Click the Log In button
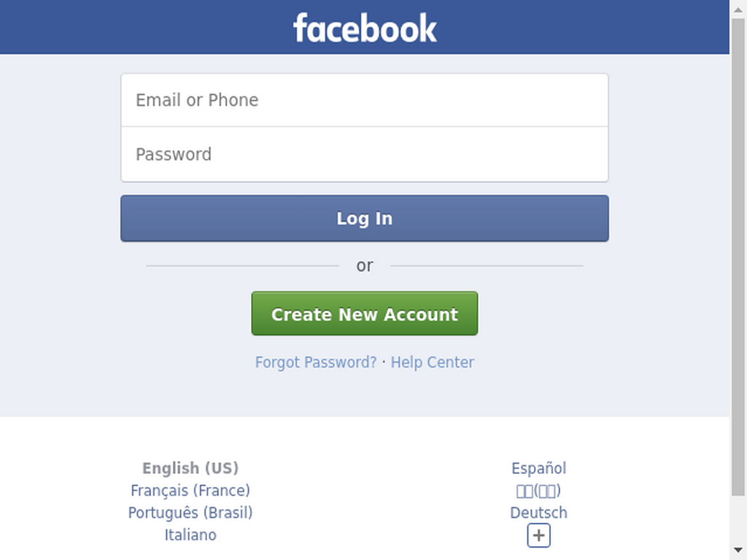 tap(365, 218)
